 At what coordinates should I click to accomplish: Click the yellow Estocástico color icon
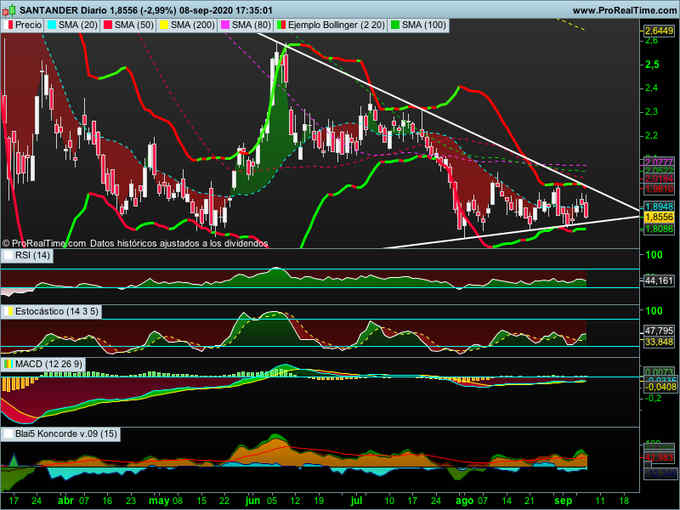tap(9, 312)
